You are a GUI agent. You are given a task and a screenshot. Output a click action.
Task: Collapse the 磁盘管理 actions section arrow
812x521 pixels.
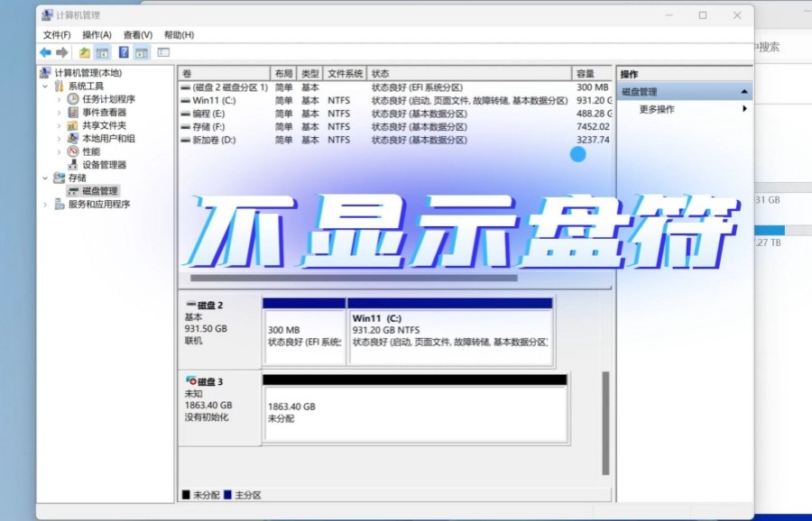tap(744, 92)
